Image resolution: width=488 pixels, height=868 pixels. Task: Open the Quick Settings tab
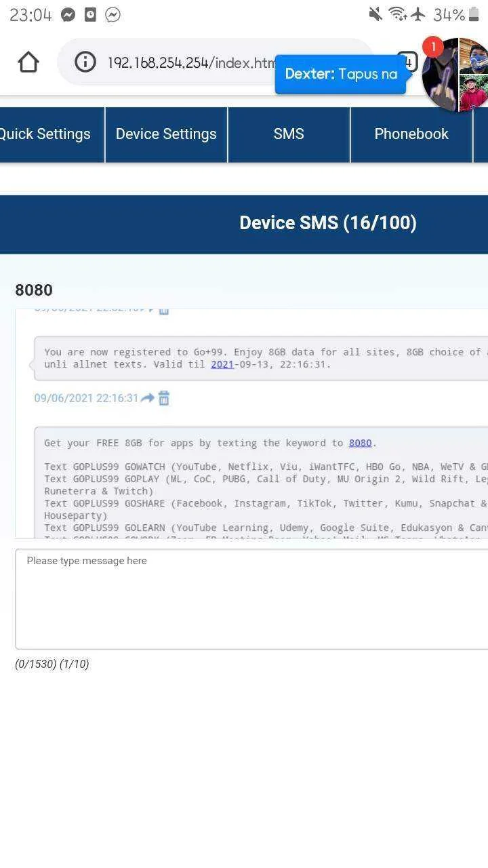(45, 134)
